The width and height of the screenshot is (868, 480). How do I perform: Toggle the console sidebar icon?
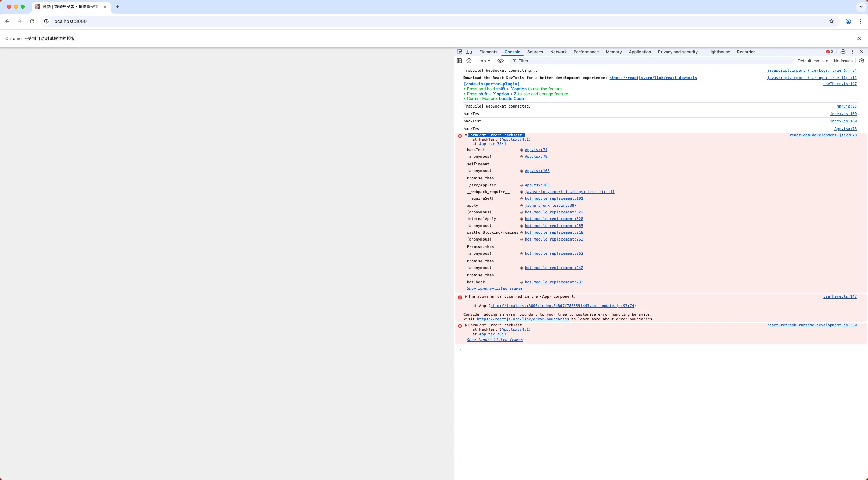[x=459, y=61]
